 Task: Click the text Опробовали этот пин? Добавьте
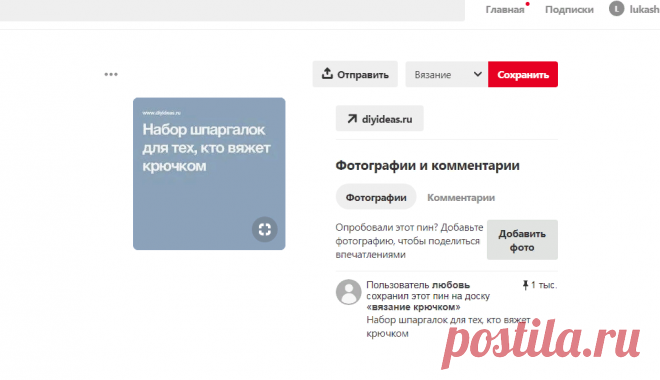point(409,227)
